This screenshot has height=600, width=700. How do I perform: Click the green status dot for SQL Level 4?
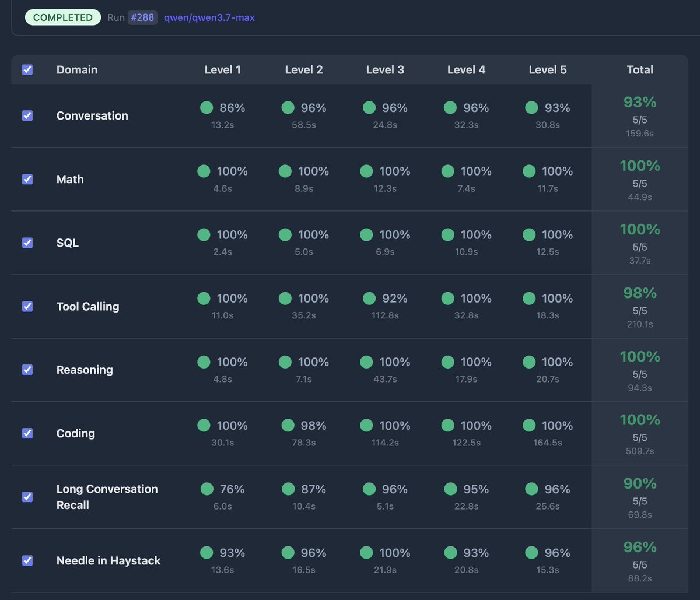[447, 234]
